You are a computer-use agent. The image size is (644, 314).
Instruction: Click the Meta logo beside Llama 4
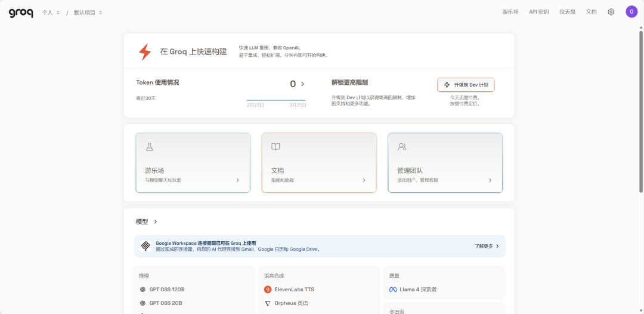point(393,290)
